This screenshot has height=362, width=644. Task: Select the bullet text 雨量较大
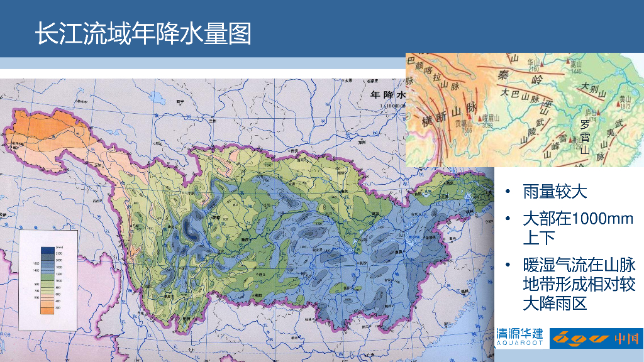(555, 192)
